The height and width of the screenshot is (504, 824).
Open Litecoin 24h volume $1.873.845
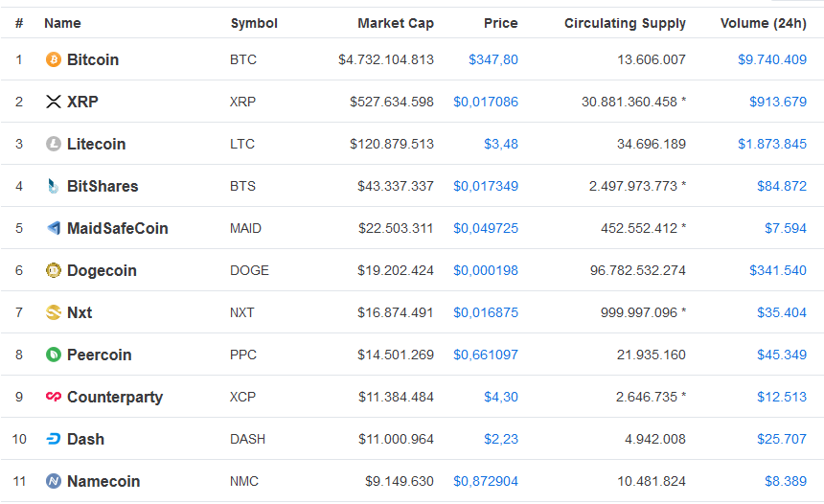pos(772,144)
